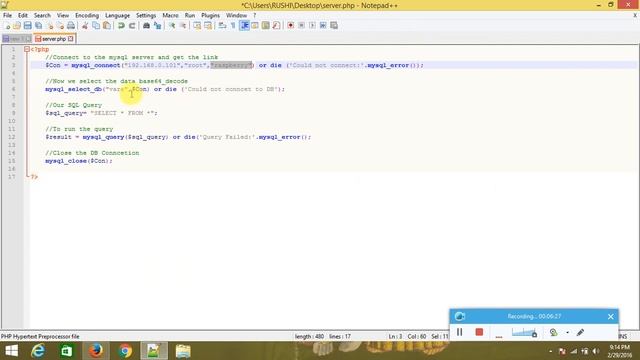
Task: Toggle synchronize vertical scrolling icon
Action: (197, 26)
